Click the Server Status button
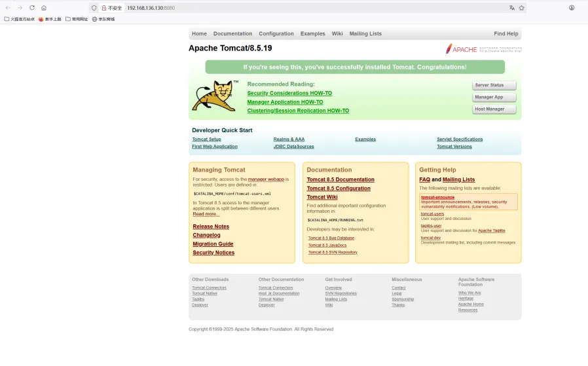 (x=494, y=85)
